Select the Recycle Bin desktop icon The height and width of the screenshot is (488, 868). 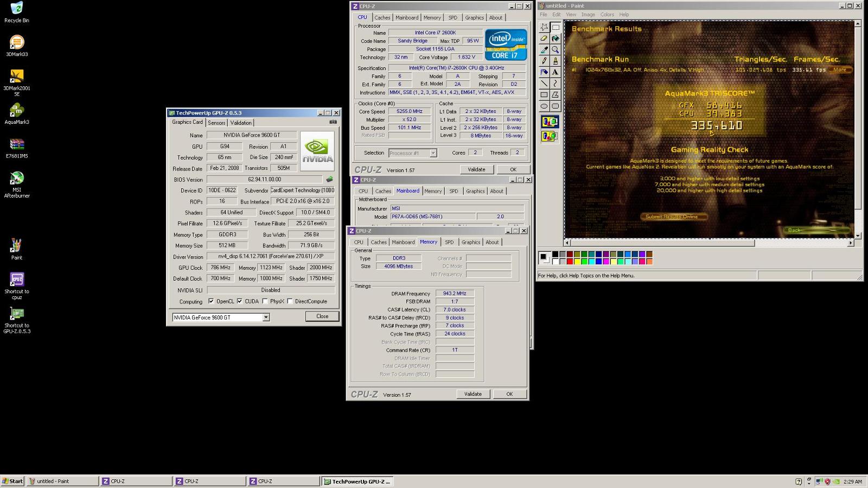tap(17, 12)
